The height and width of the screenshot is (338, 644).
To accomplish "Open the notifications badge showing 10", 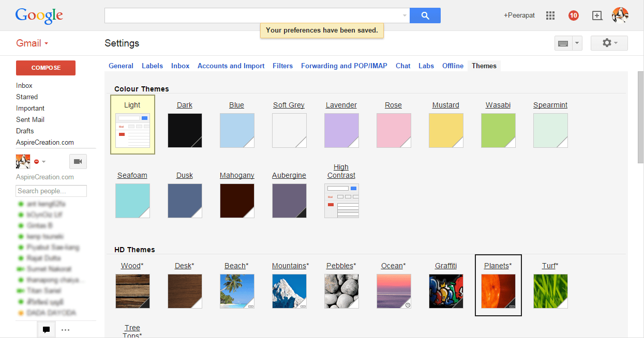I will (x=573, y=16).
